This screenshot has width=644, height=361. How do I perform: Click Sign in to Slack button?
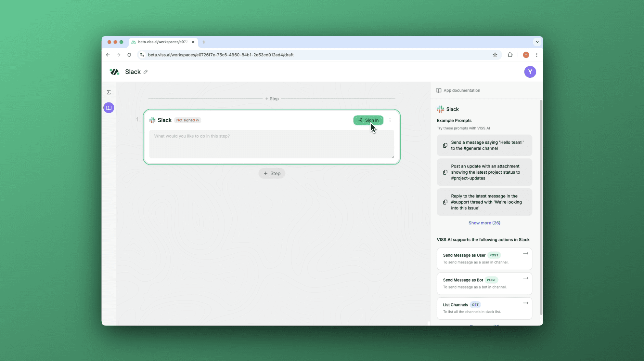point(368,120)
